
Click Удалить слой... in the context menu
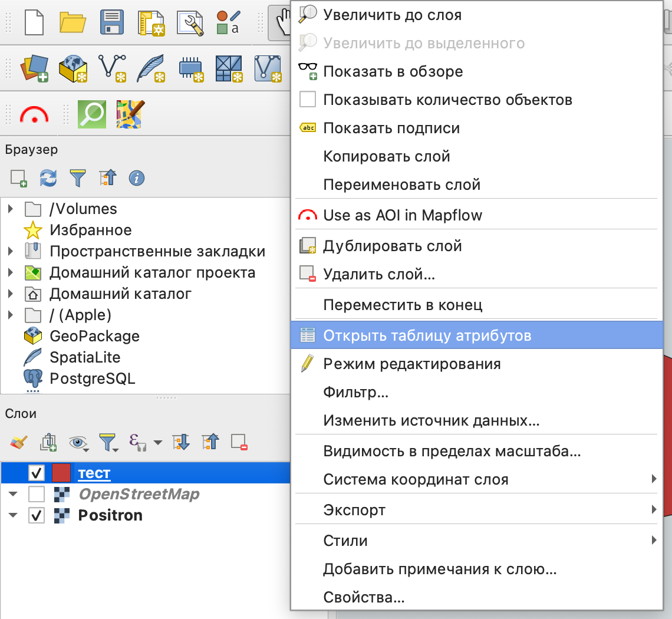[379, 274]
